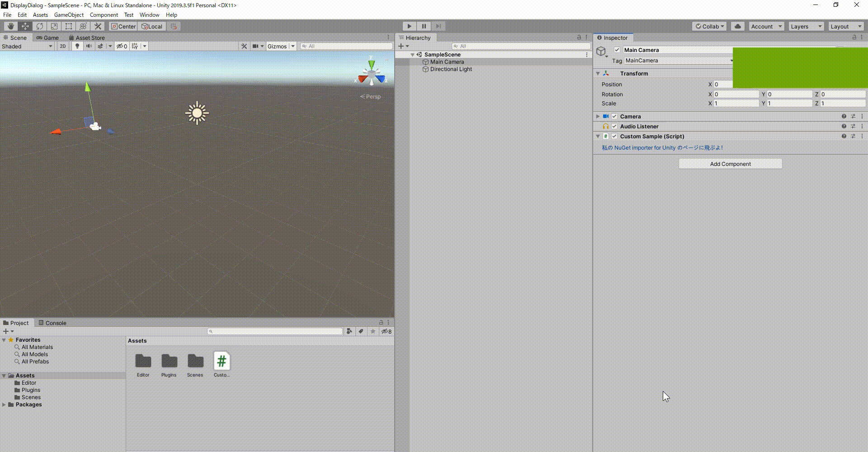Click the Play button
This screenshot has width=868, height=452.
point(409,26)
